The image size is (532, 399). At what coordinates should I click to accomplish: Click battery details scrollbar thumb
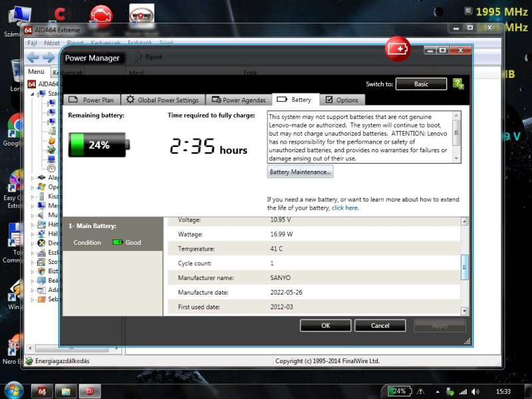464,267
